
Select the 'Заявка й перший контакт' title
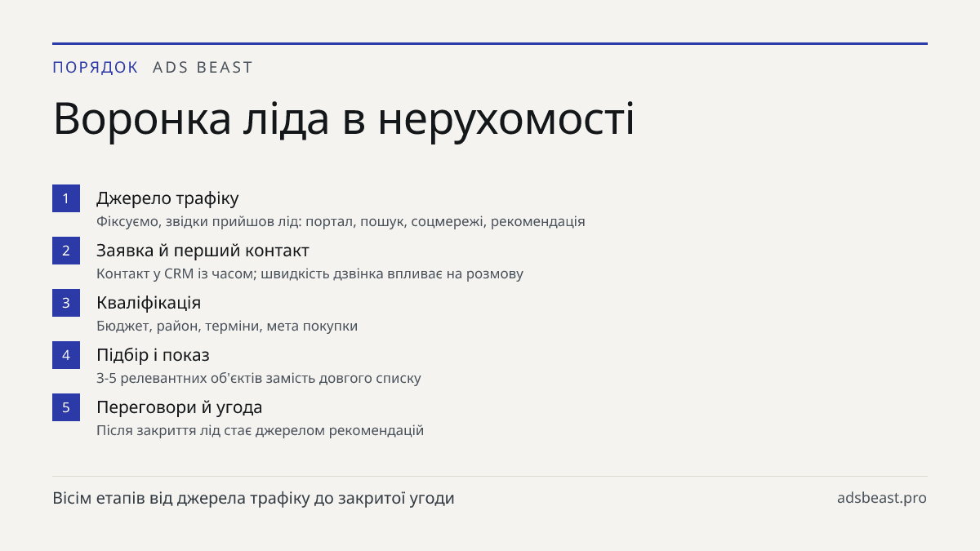coord(203,251)
